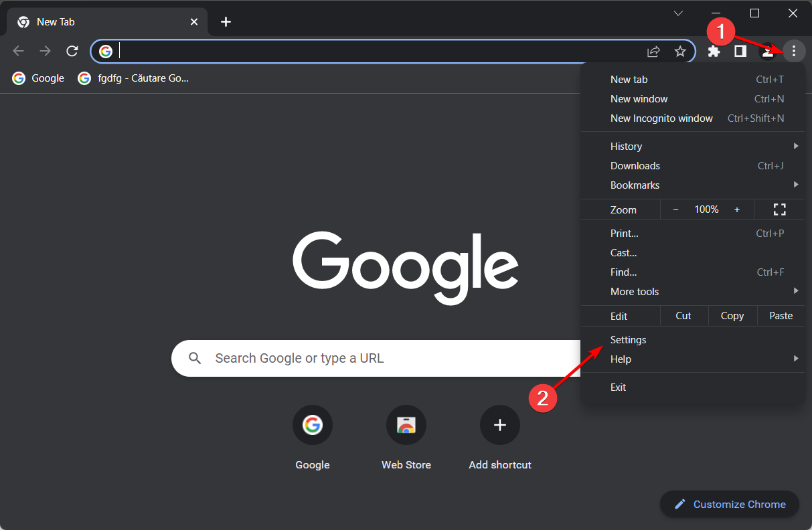Click the Customize Chrome button
Screen dimensions: 812x530
pos(730,505)
